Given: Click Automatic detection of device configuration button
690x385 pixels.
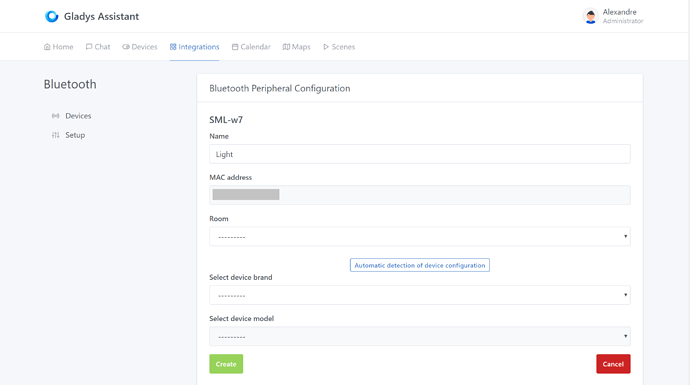Looking at the screenshot, I should pos(420,265).
